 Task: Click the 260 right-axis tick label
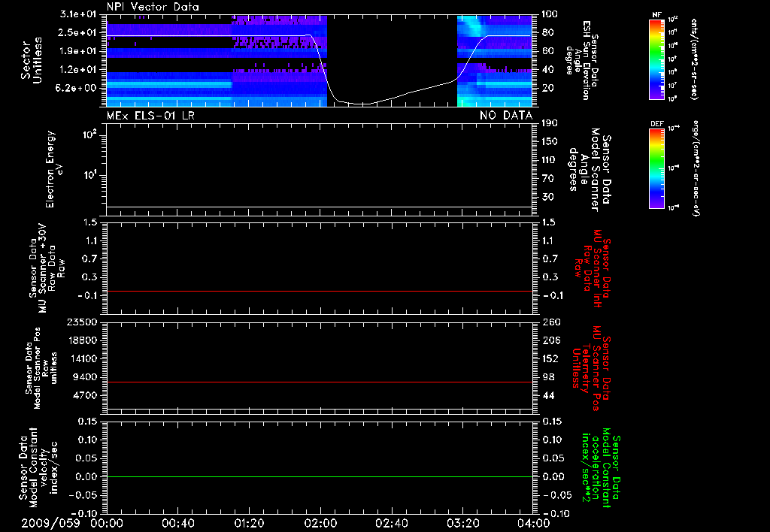[x=551, y=322]
